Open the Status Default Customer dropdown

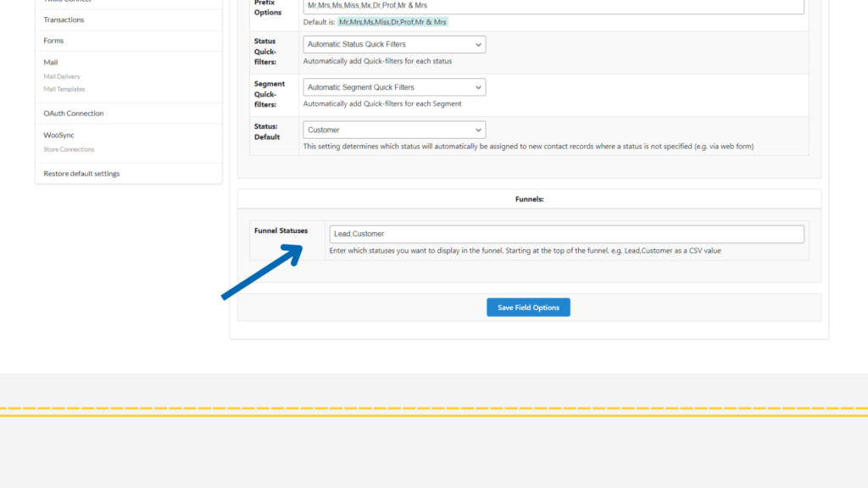coord(394,130)
